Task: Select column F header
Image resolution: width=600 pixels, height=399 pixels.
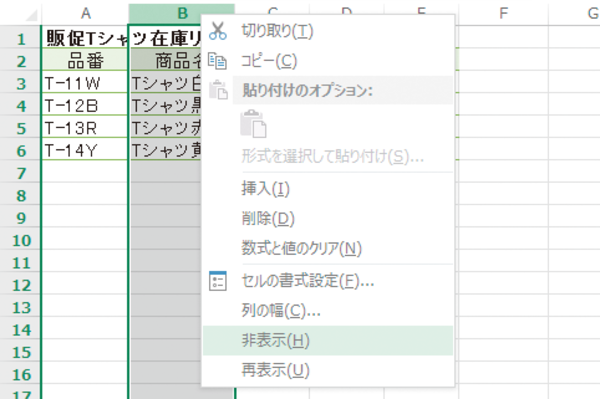Action: tap(504, 14)
